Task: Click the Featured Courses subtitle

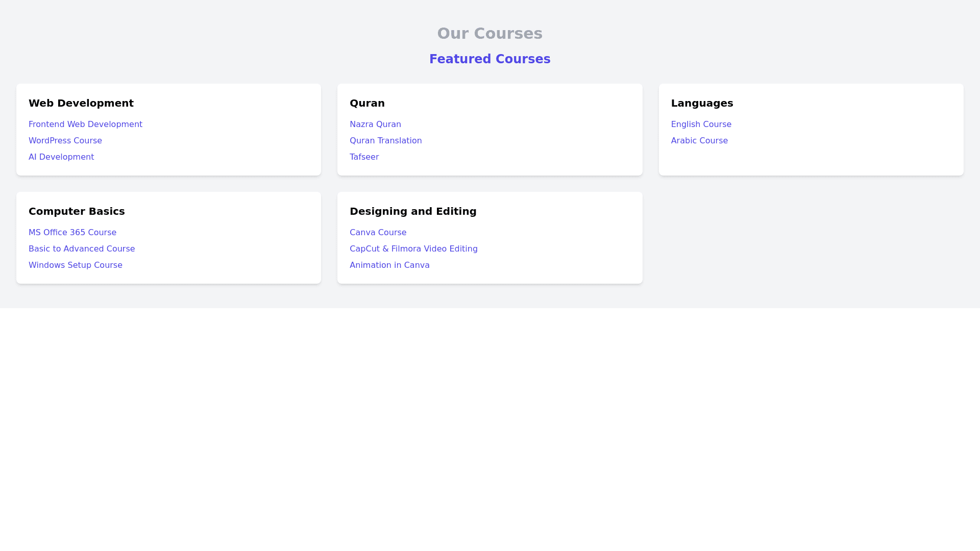Action: coord(489,59)
